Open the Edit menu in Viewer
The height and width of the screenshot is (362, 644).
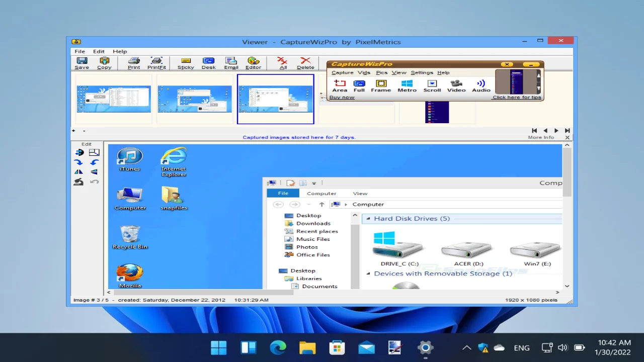click(99, 51)
